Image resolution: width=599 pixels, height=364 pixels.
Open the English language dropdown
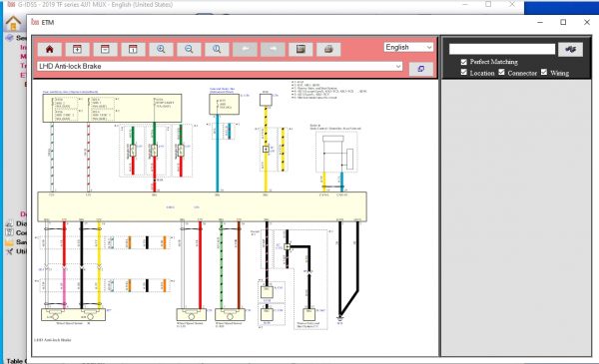point(408,47)
